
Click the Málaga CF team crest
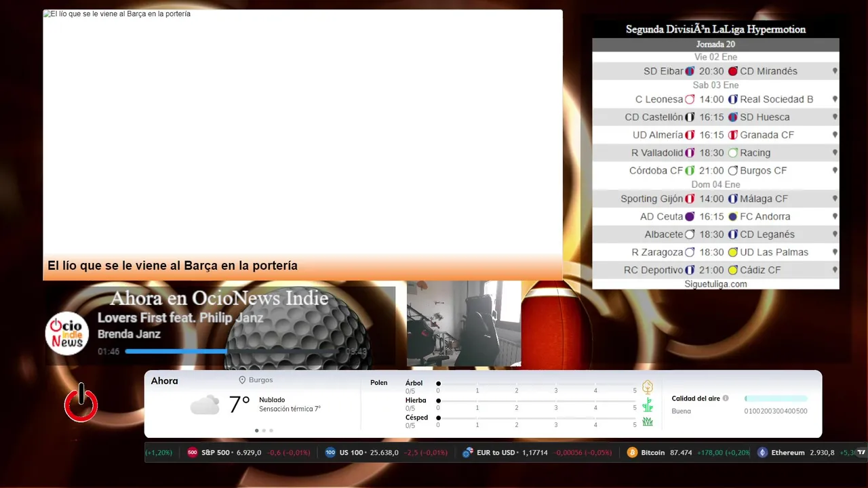pyautogui.click(x=733, y=199)
